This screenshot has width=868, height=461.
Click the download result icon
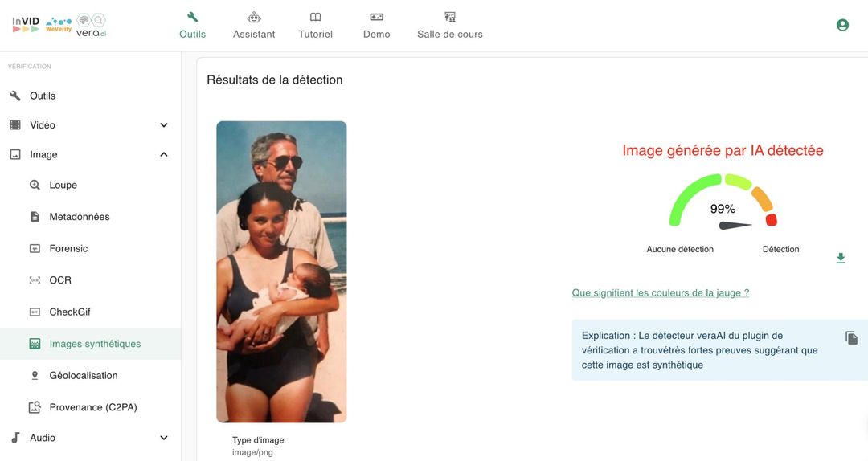[x=841, y=258]
